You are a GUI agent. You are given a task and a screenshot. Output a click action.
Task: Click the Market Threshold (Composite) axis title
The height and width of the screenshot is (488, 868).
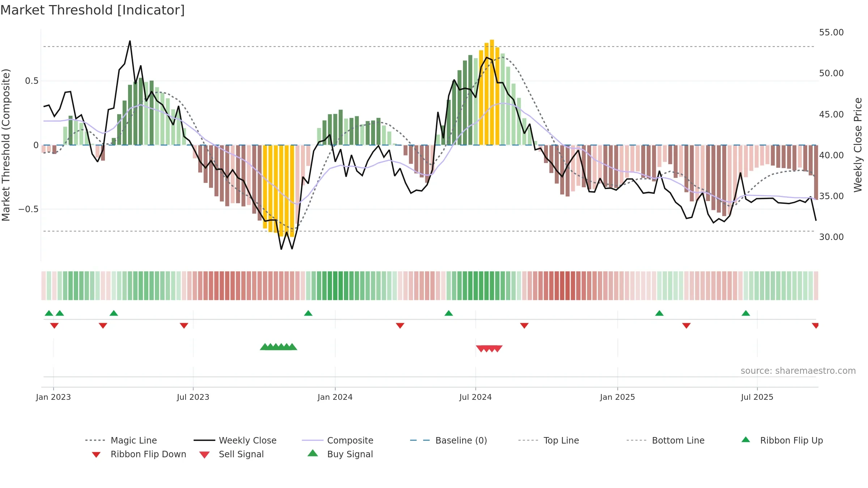(6, 145)
